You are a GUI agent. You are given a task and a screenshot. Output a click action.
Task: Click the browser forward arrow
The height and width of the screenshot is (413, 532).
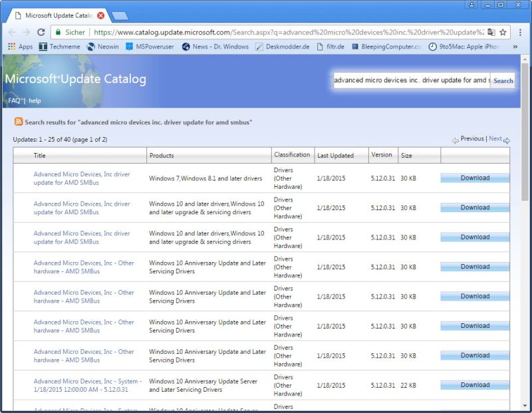(x=27, y=32)
